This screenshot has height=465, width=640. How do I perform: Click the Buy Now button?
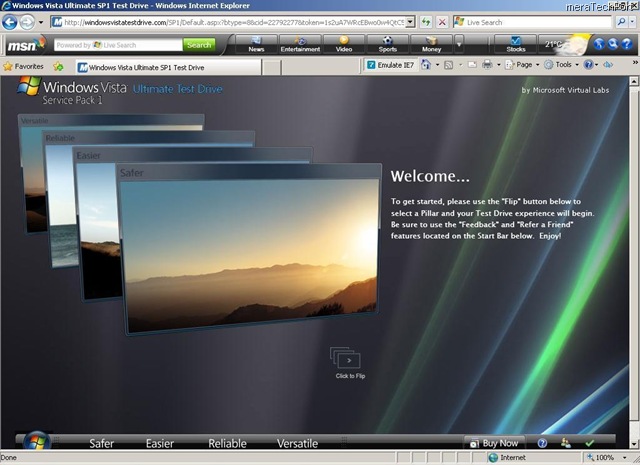click(x=494, y=443)
